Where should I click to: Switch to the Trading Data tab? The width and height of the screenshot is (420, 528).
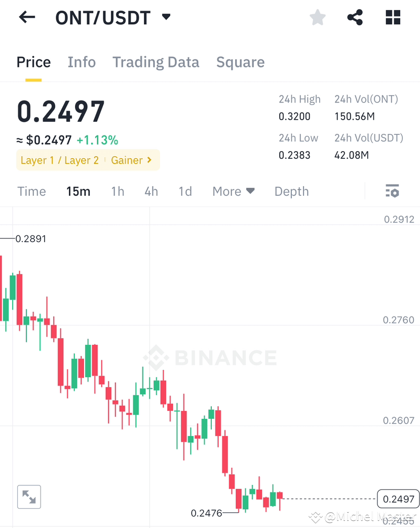click(x=156, y=62)
